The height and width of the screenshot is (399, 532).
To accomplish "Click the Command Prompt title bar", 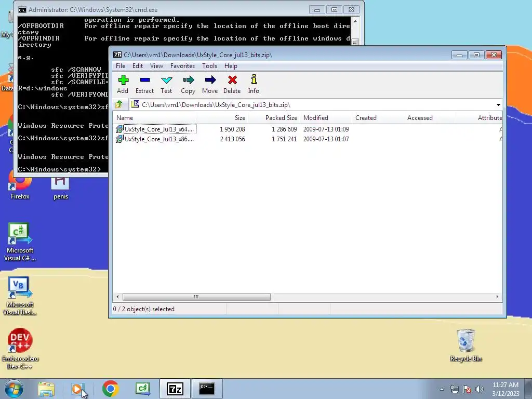I will [x=163, y=10].
